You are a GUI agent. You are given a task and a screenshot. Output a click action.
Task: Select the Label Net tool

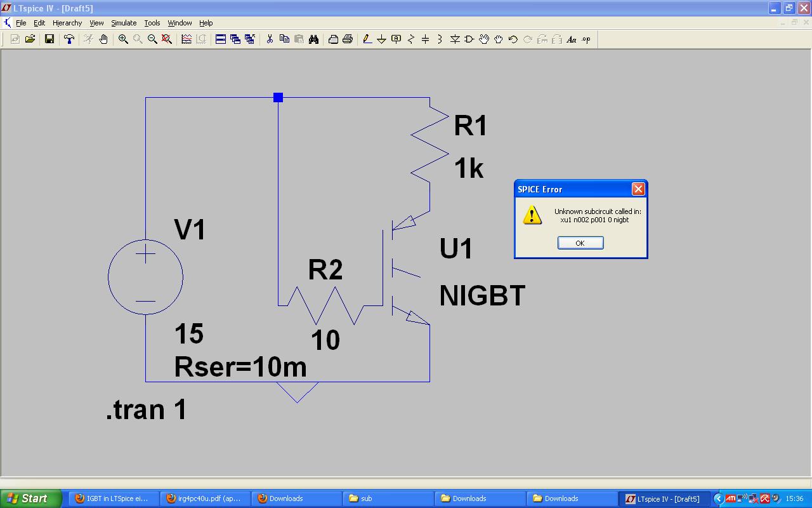(396, 39)
